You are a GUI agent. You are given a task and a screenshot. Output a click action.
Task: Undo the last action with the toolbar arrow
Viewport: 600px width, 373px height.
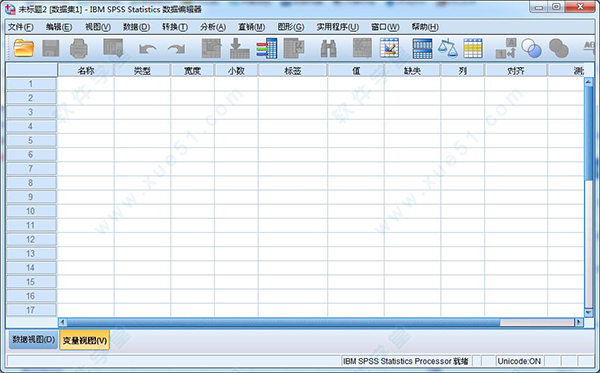(x=147, y=49)
